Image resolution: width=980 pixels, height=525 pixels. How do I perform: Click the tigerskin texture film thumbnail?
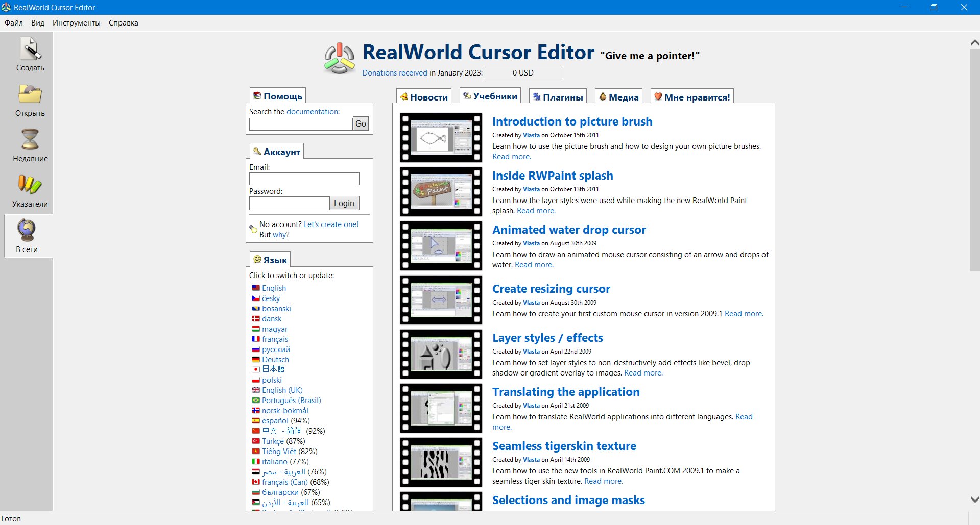441,462
